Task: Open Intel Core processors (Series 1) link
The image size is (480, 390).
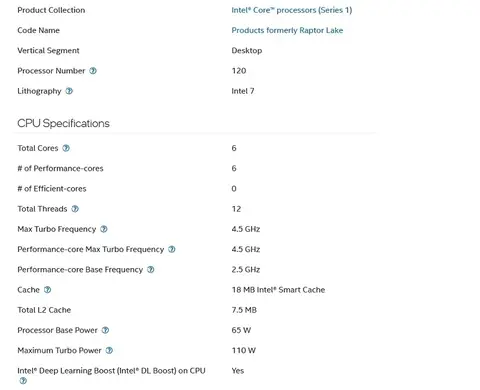Action: pos(292,10)
